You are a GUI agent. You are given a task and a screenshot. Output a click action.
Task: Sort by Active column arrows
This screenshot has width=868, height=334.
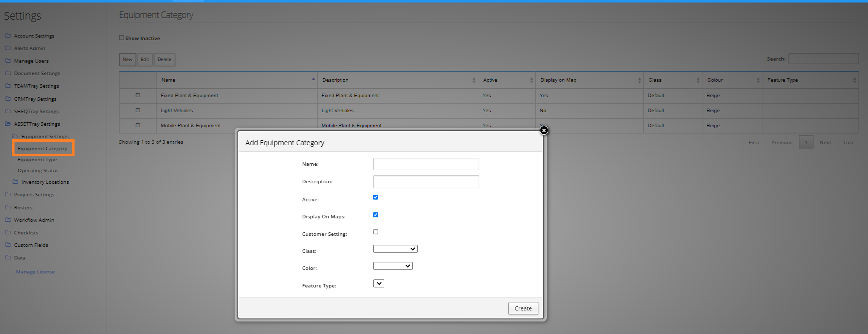pyautogui.click(x=531, y=80)
